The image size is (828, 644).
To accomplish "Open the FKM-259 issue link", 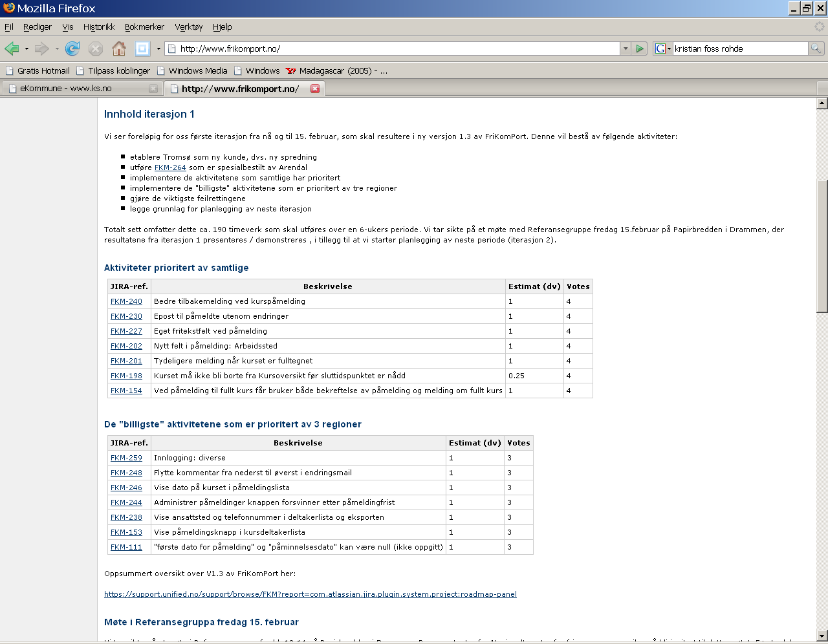I will pos(126,458).
